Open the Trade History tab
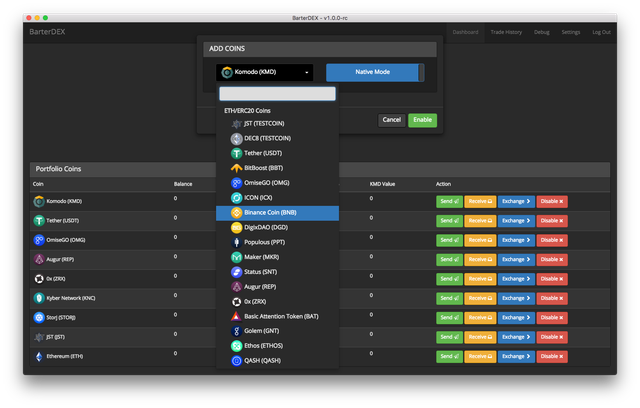This screenshot has height=408, width=640. (x=506, y=32)
